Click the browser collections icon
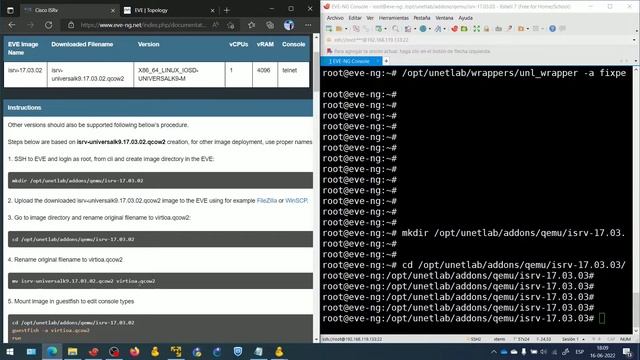 coord(270,25)
